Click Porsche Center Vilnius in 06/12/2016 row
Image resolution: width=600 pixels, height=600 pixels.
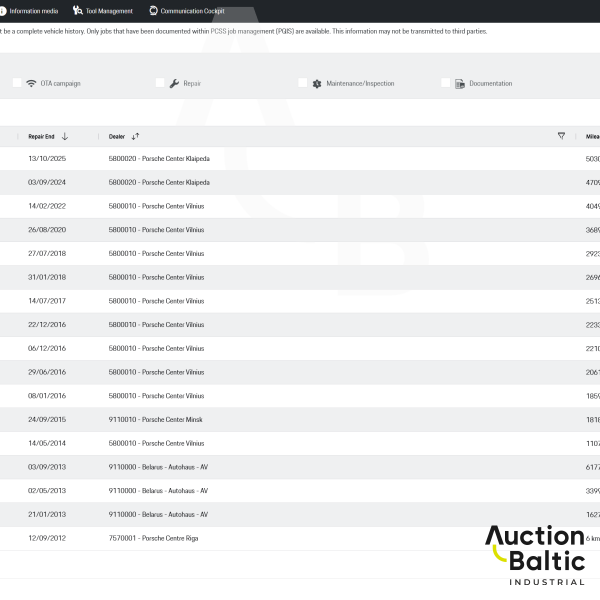tap(157, 348)
